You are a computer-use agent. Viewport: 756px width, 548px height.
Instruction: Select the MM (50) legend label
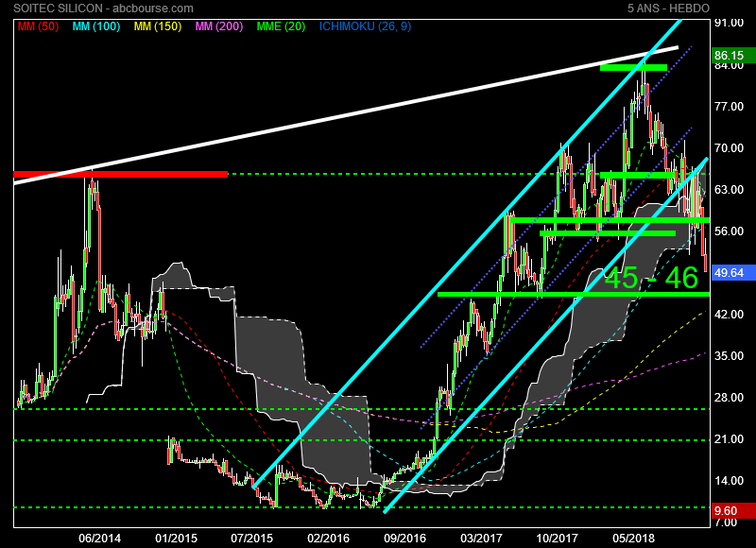coord(38,26)
